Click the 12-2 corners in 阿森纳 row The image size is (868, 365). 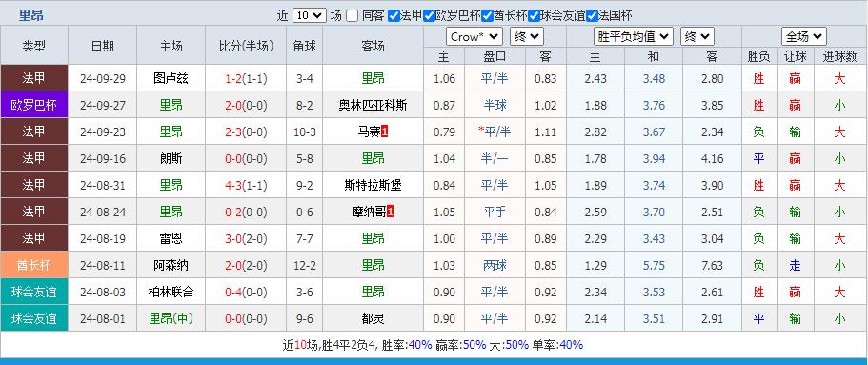[305, 265]
